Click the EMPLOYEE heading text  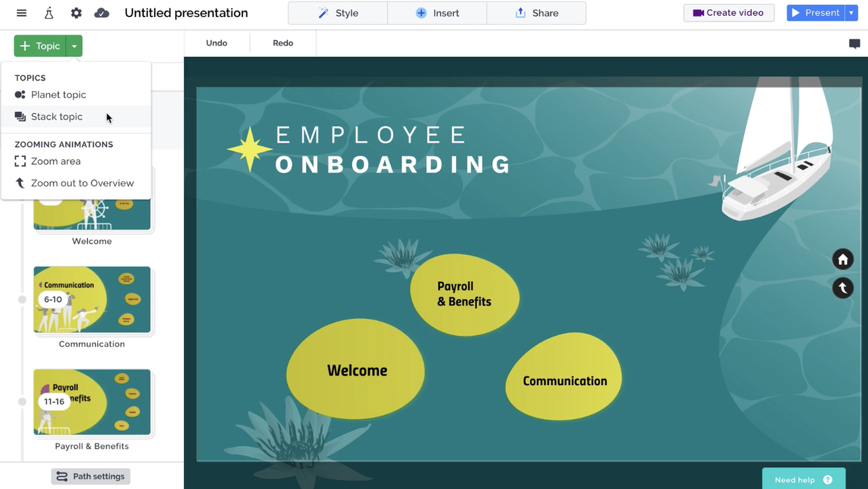[371, 134]
